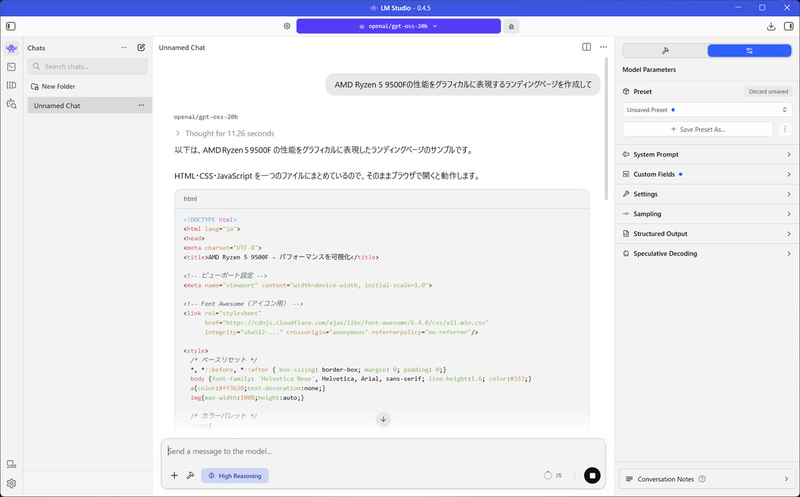Attach a file with plus icon
Screen dimensions: 800x497
pyautogui.click(x=174, y=476)
